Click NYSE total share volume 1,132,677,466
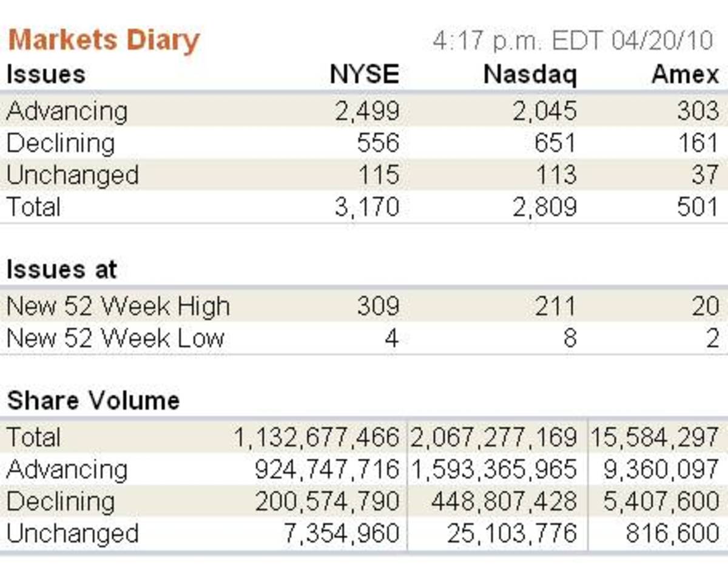The width and height of the screenshot is (728, 576). tap(317, 438)
